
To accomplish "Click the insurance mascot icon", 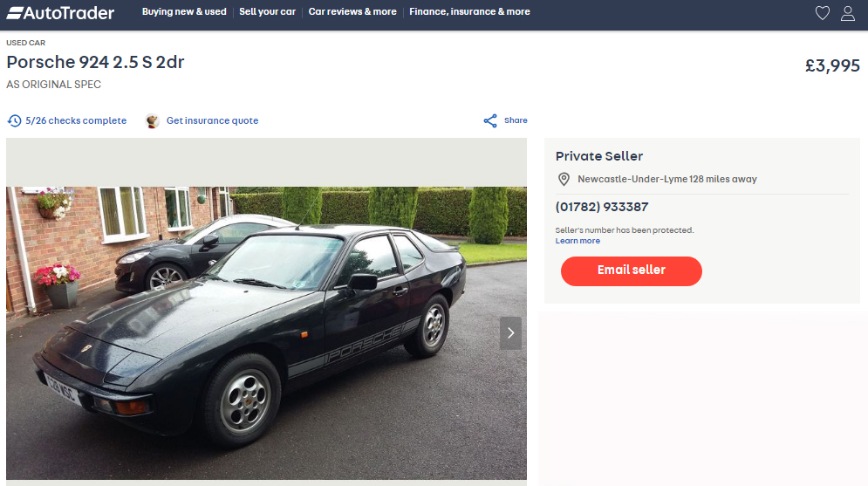I will click(x=153, y=120).
